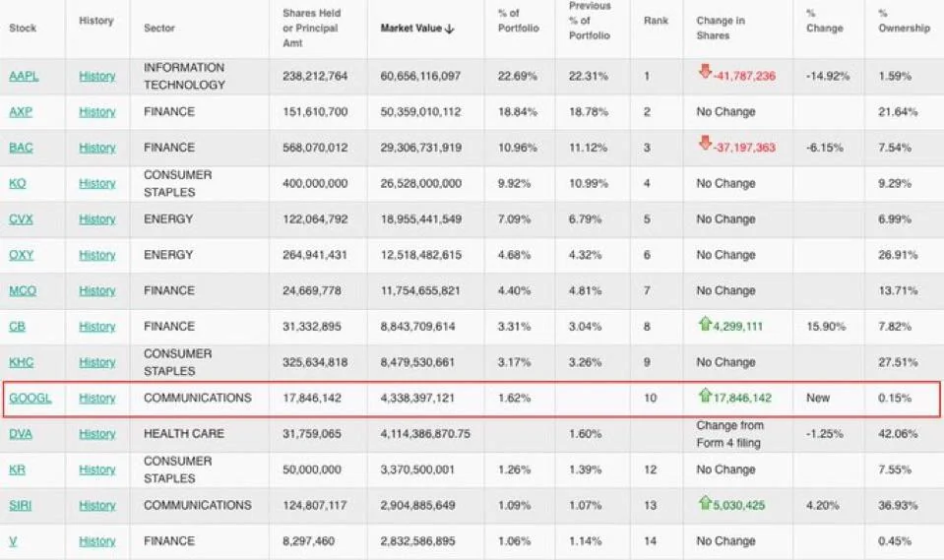Click the red down arrow in AAPL row
This screenshot has width=944, height=560.
[x=704, y=73]
